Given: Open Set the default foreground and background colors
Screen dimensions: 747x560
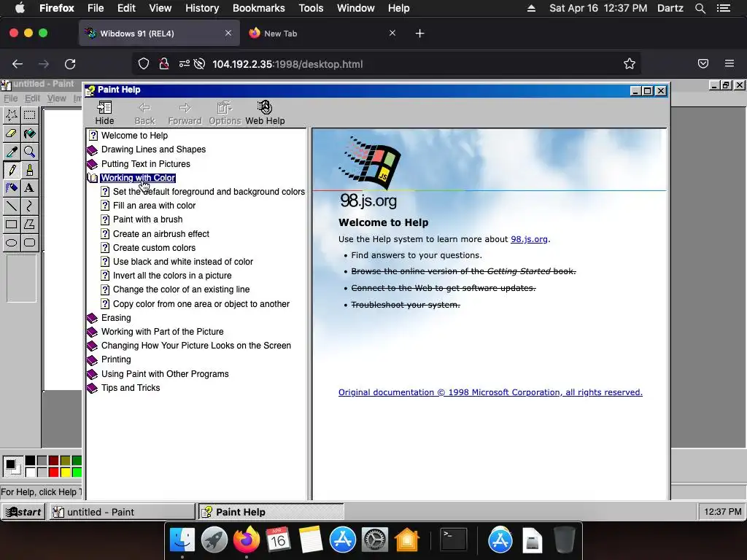Looking at the screenshot, I should [209, 192].
